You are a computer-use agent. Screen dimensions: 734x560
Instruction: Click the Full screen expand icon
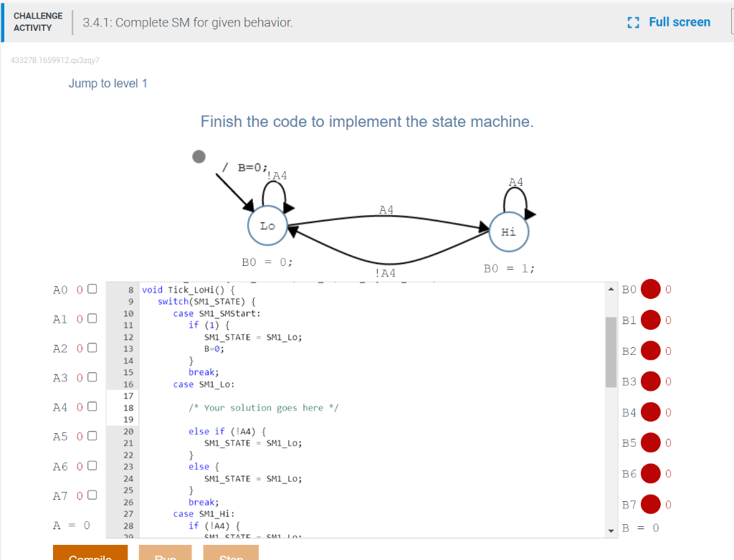(x=634, y=22)
